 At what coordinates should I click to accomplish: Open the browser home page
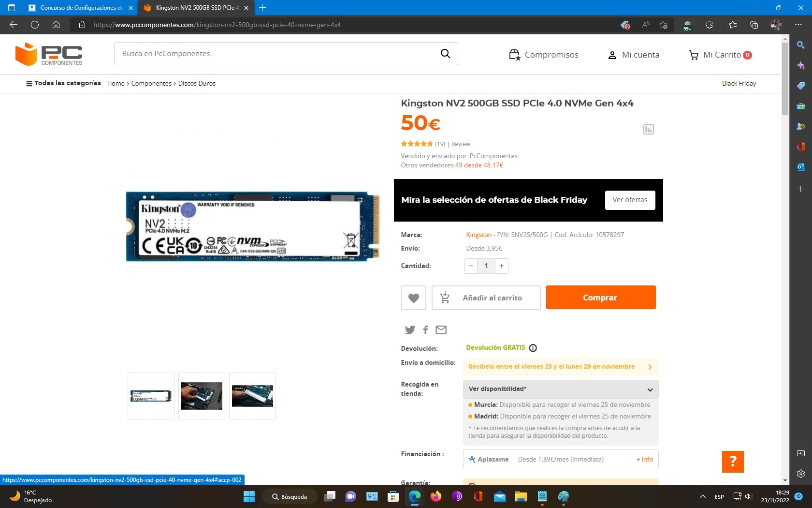pos(56,25)
